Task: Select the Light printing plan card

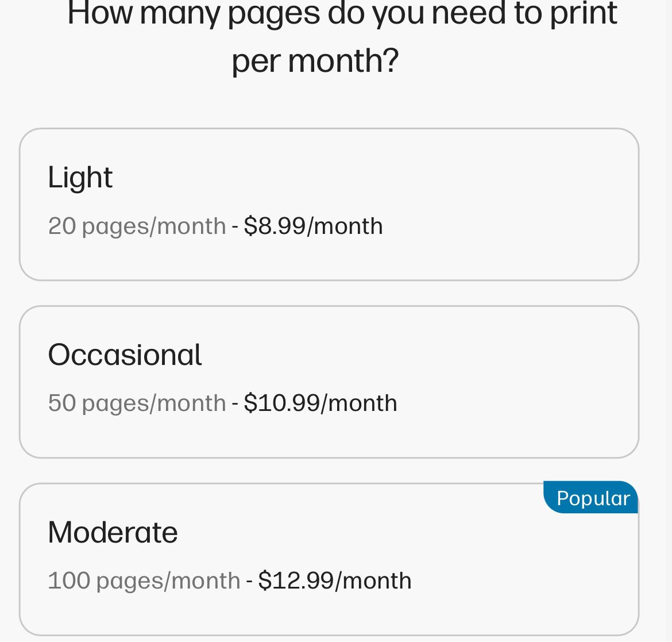Action: coord(329,204)
